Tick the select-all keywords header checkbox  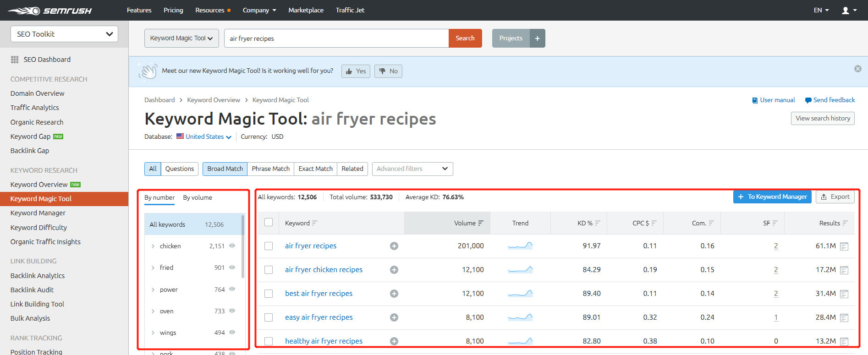click(x=269, y=222)
